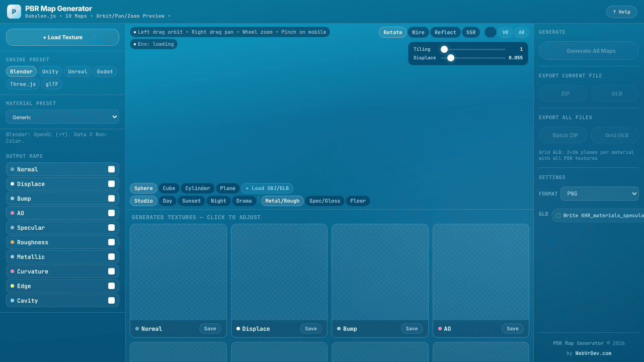Tick the Roughness output map checkbox
This screenshot has width=644, height=362.
tap(111, 242)
